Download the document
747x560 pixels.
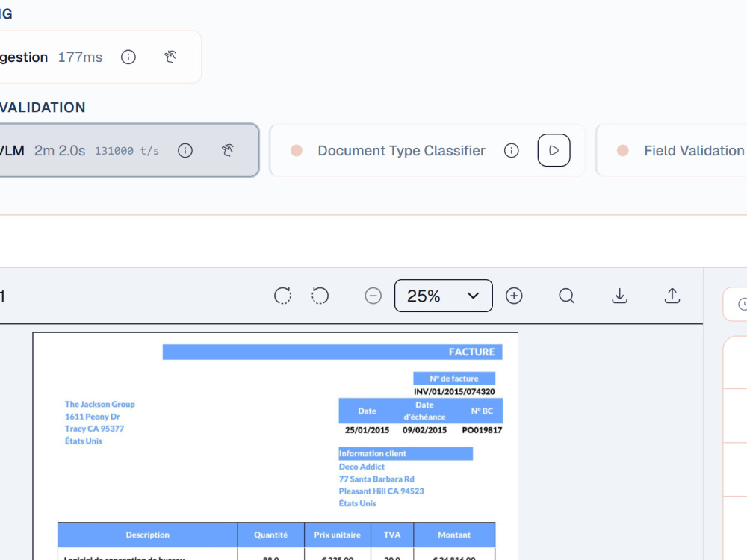(x=619, y=296)
